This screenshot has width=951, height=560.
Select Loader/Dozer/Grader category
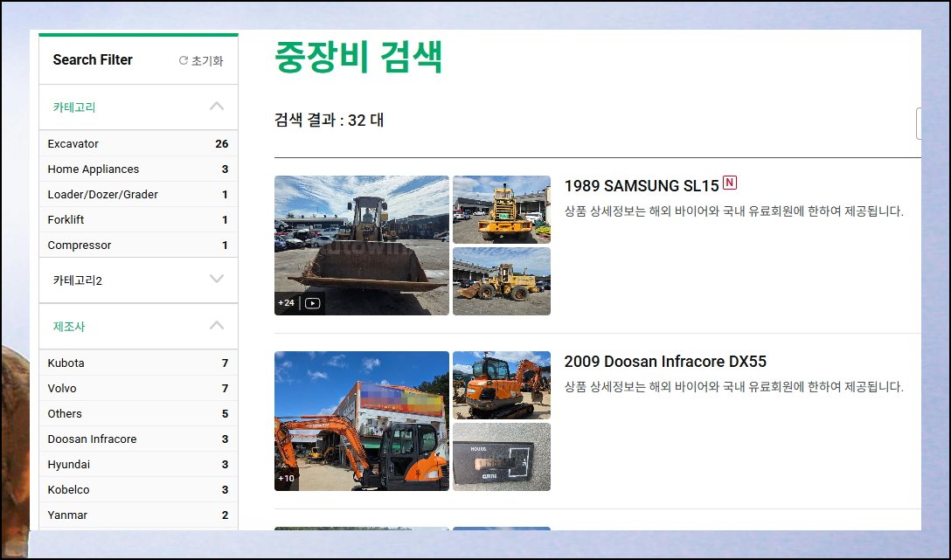click(138, 195)
